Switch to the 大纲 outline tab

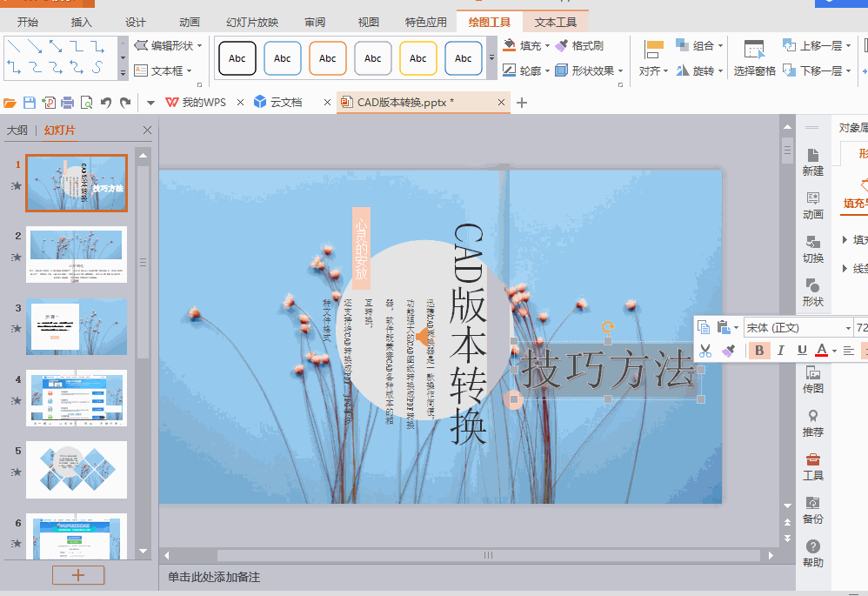[17, 131]
